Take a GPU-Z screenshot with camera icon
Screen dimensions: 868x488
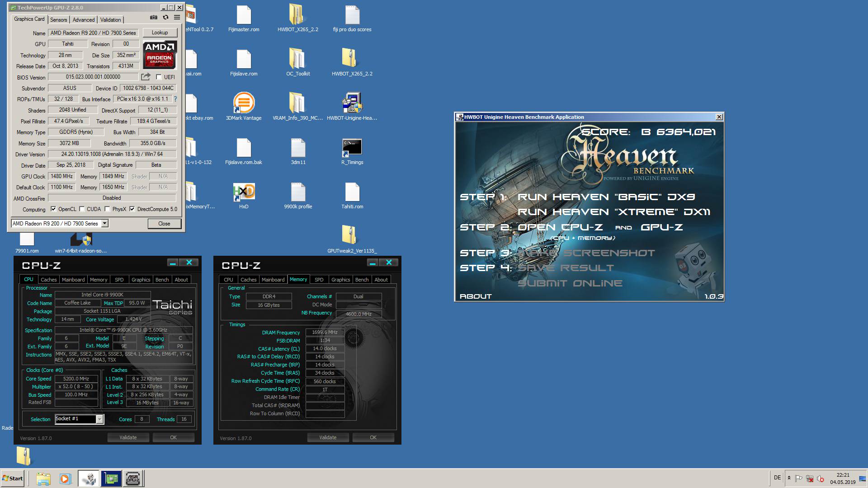tap(154, 17)
